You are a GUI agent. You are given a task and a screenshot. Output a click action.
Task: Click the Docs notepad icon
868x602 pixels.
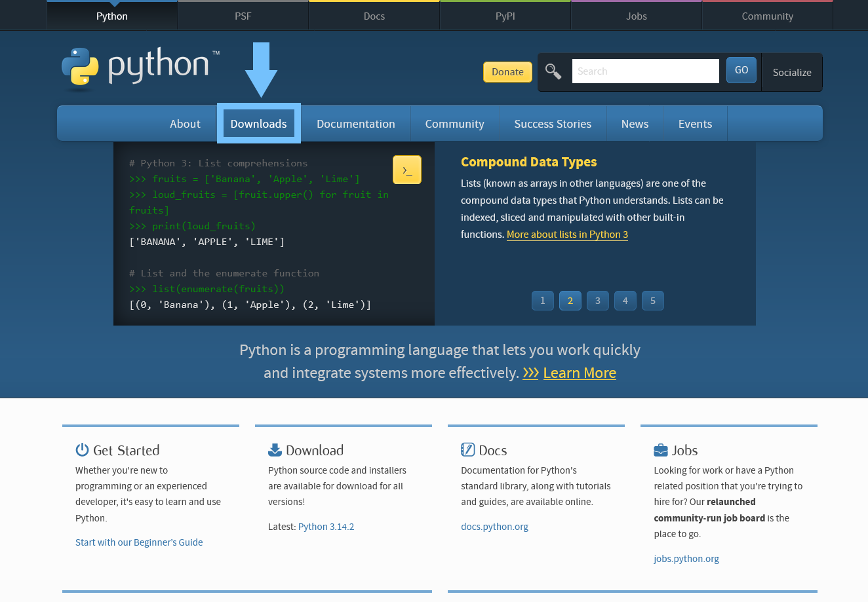pos(467,450)
